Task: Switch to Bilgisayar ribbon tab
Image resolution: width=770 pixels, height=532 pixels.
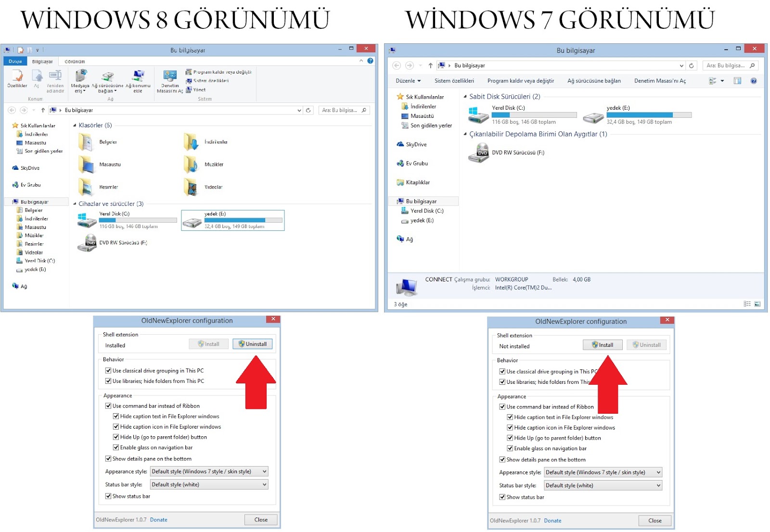Action: point(42,62)
